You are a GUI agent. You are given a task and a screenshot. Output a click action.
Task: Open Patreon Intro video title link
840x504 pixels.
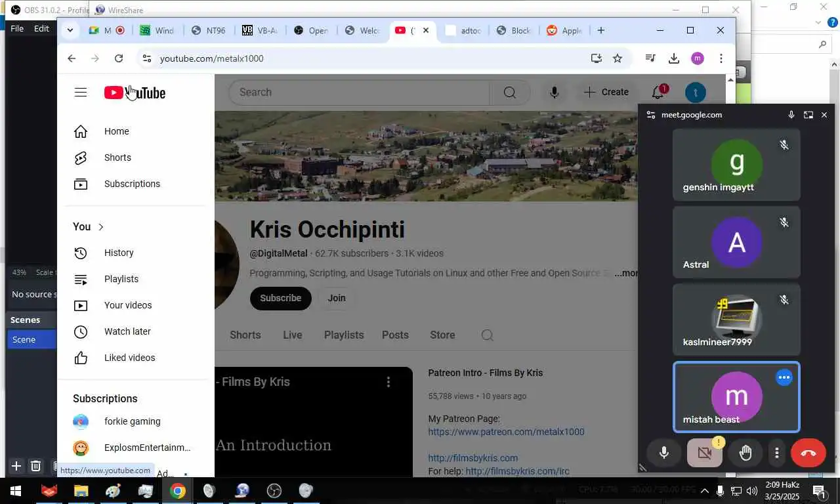click(x=486, y=373)
